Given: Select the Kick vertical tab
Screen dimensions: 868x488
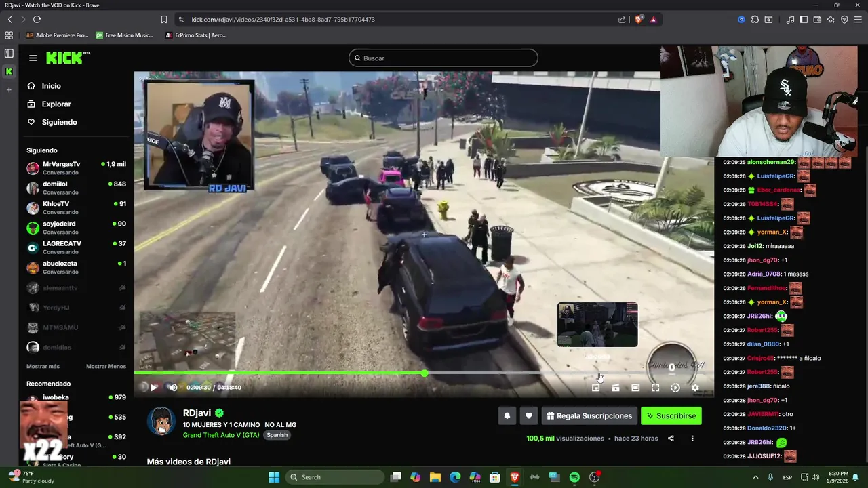Looking at the screenshot, I should tap(9, 72).
